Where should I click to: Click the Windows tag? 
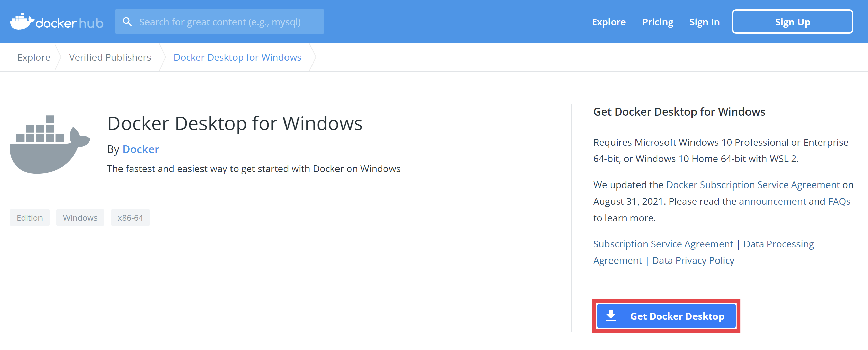point(80,218)
